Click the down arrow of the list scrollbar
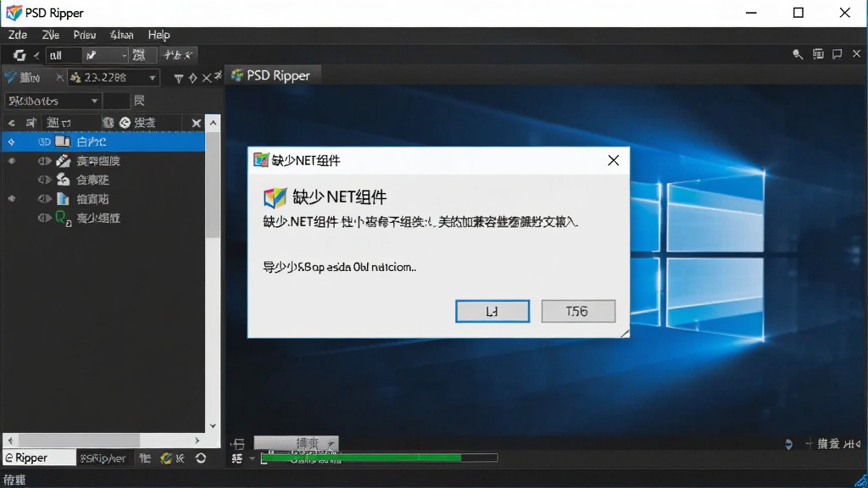The width and height of the screenshot is (868, 488). [213, 425]
